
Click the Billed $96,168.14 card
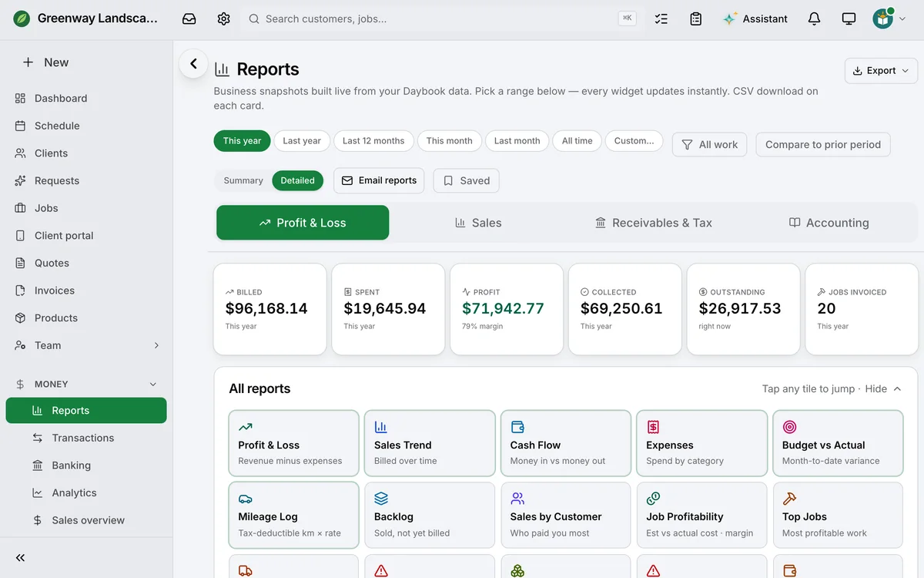pos(269,309)
